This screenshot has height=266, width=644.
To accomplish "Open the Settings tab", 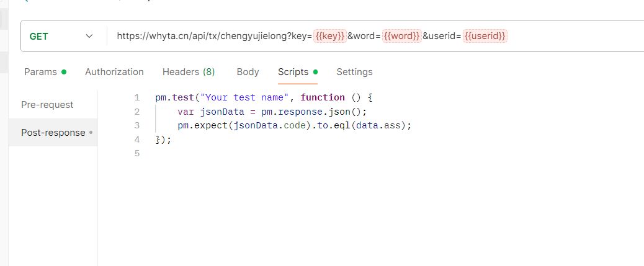I will (x=354, y=72).
